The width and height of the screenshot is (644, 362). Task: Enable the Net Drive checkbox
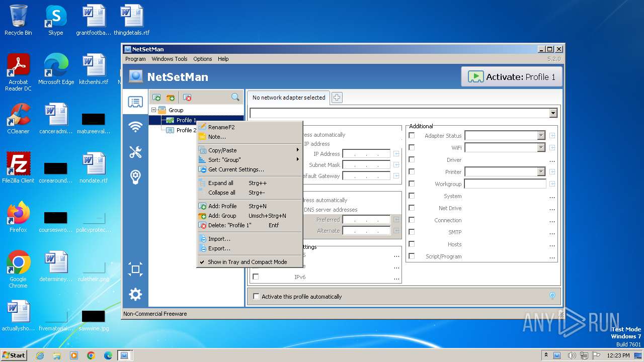pyautogui.click(x=412, y=208)
